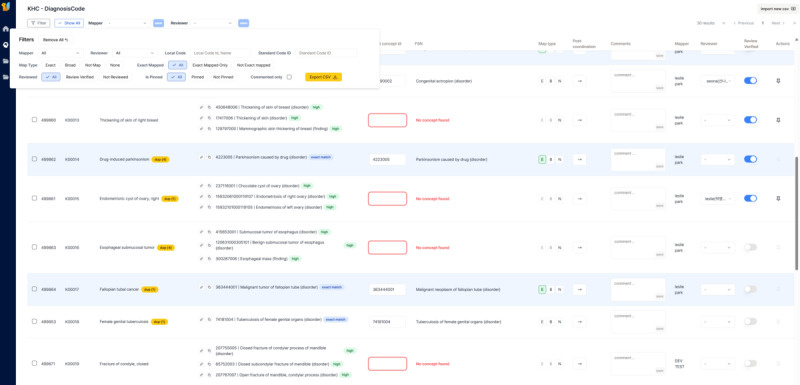Open the Home icon in sidebar
The width and height of the screenshot is (800, 385).
[6, 29]
